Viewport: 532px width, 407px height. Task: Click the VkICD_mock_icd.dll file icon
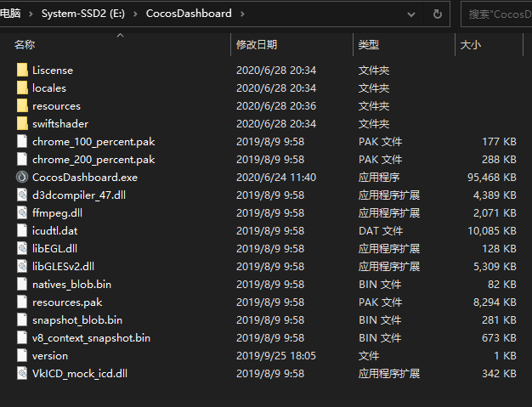coord(22,373)
